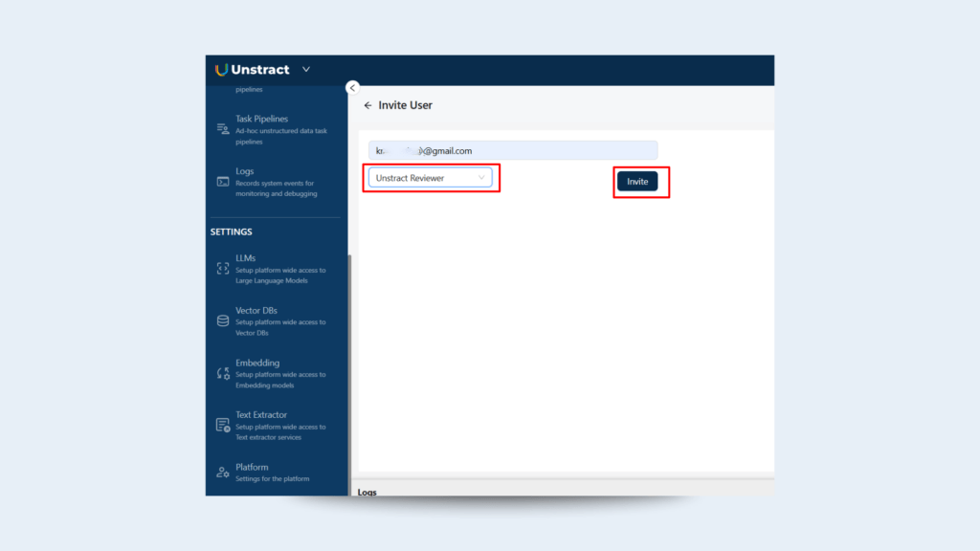Open the Logs panel at the bottom

click(x=367, y=492)
